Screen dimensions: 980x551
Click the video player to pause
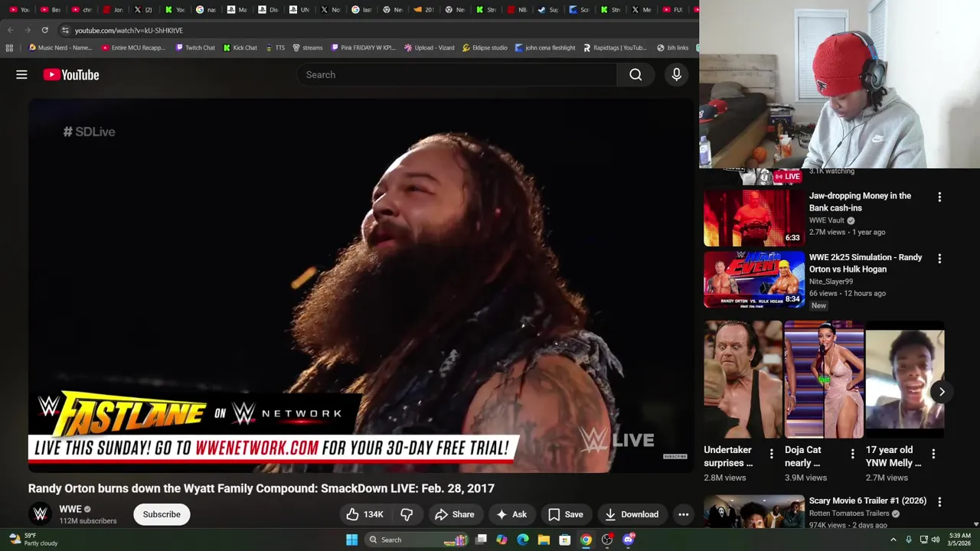[x=360, y=285]
